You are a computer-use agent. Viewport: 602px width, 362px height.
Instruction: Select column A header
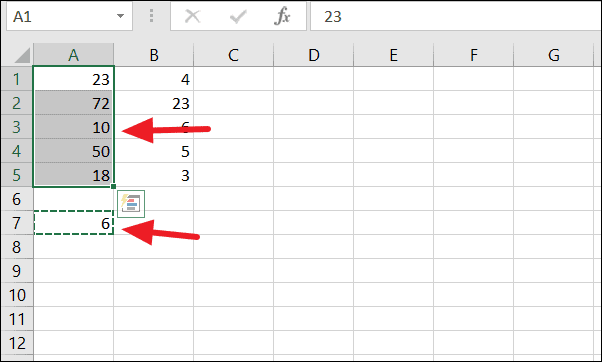tap(74, 55)
